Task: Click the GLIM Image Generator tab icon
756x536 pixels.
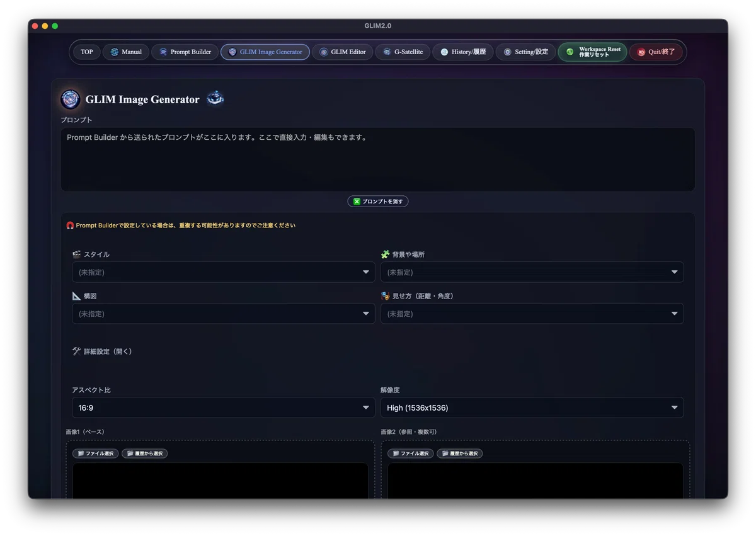Action: coord(232,52)
